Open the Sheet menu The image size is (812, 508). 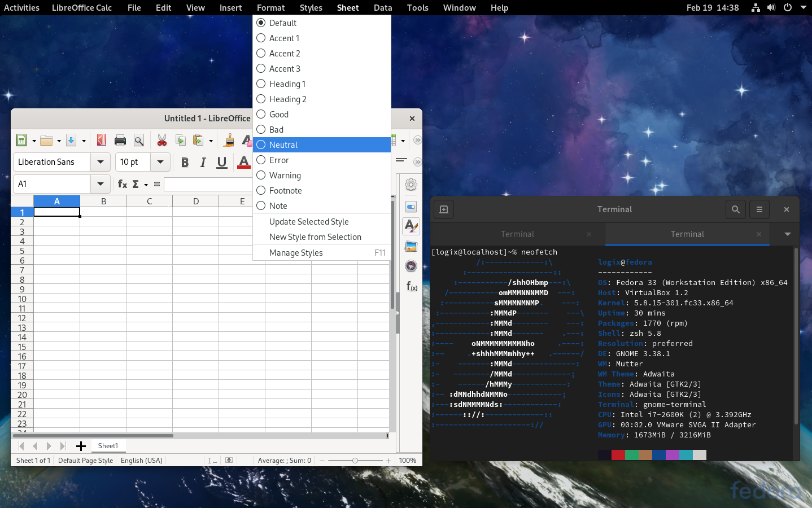[348, 7]
